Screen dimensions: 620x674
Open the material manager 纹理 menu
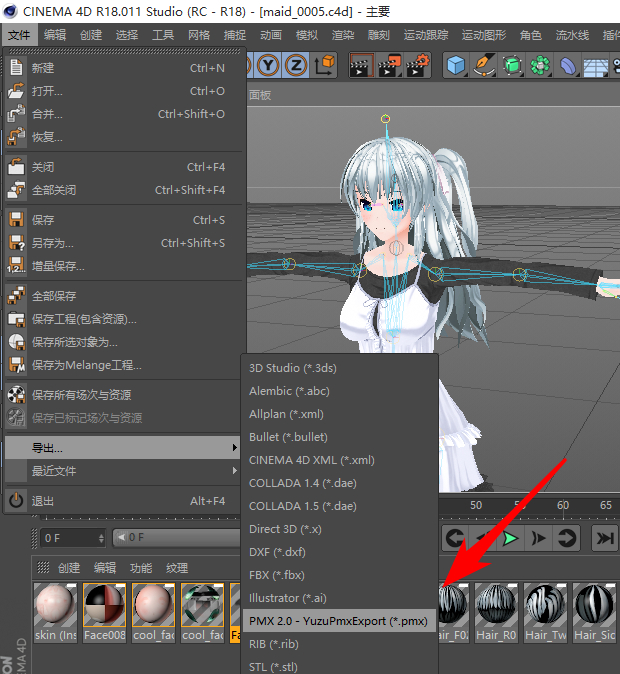[x=177, y=568]
